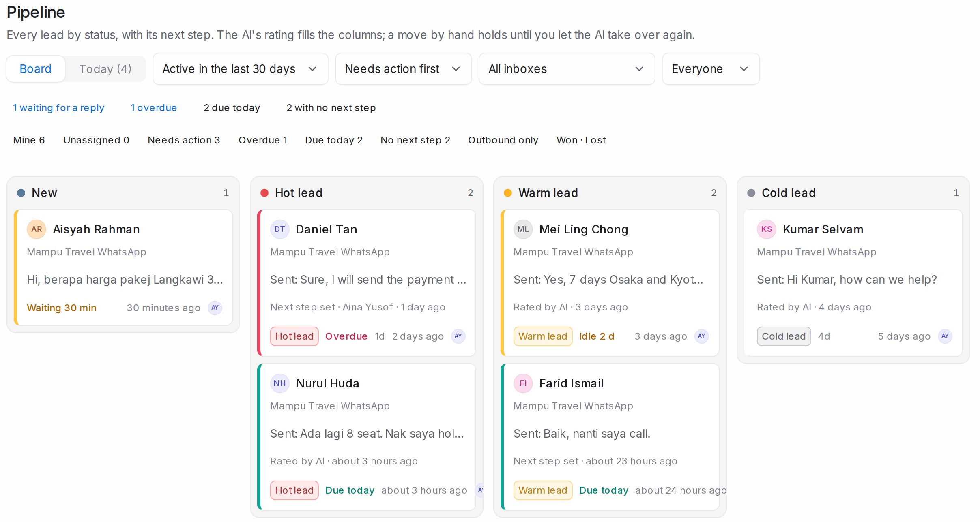Open the All inboxes dropdown
The width and height of the screenshot is (980, 522).
[567, 69]
